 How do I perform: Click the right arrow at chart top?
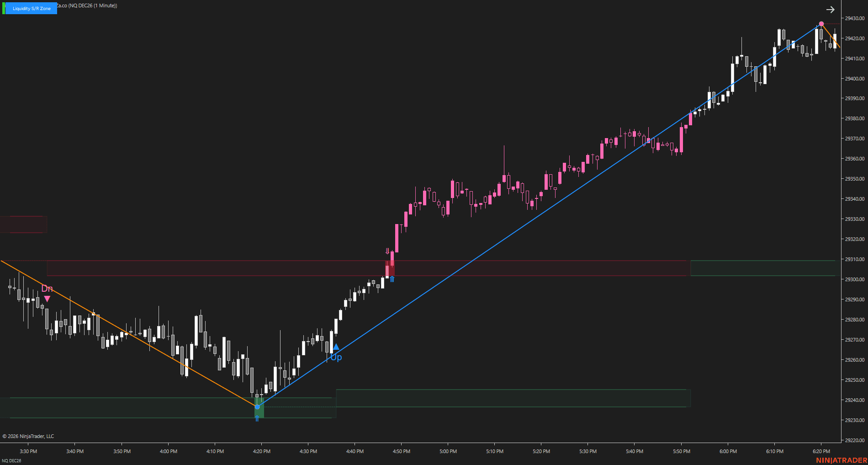830,10
